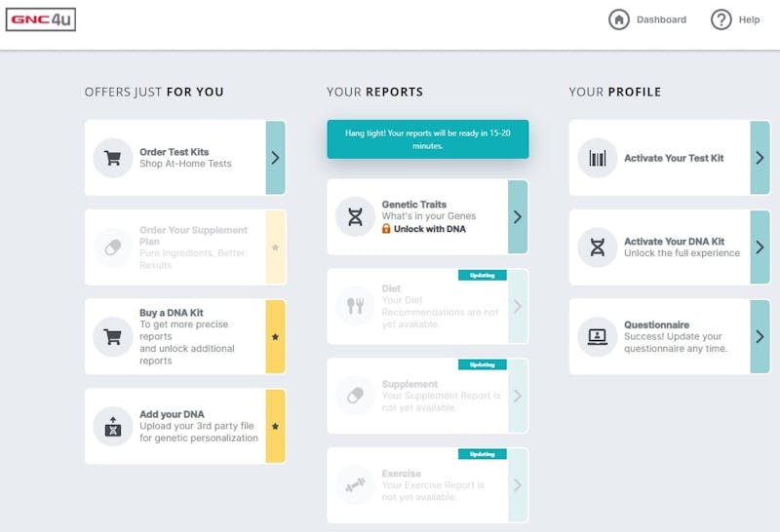Expand Order Test Kits chevron arrow

coord(275,158)
